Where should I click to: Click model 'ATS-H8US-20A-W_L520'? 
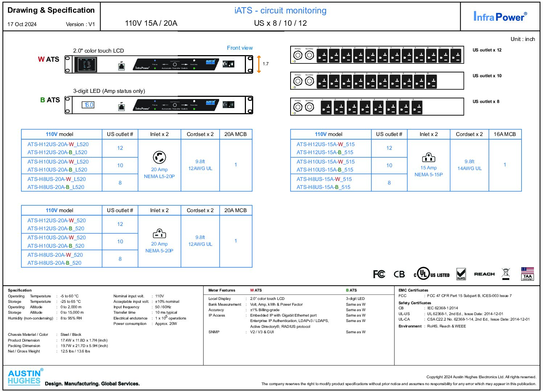[57, 179]
